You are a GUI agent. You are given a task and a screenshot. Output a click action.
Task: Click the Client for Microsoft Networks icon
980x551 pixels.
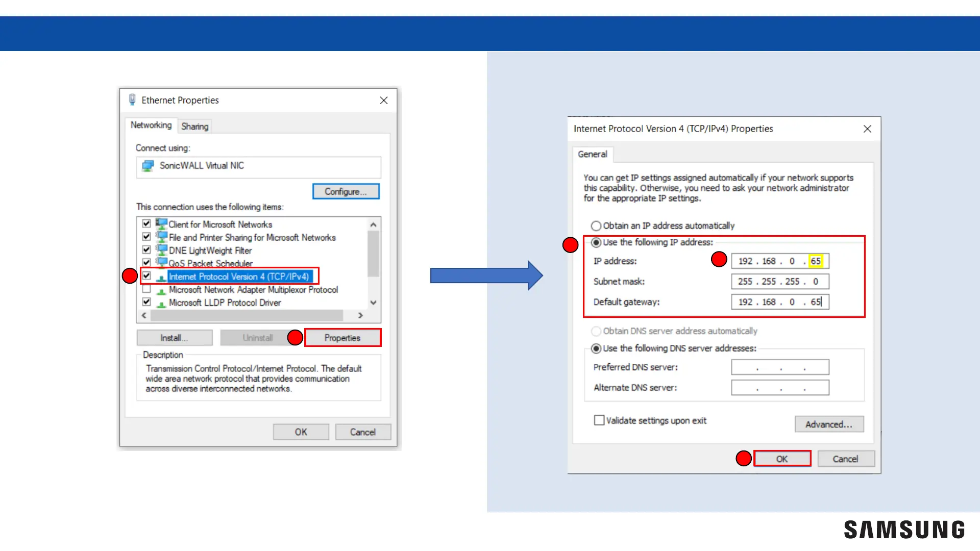(162, 224)
